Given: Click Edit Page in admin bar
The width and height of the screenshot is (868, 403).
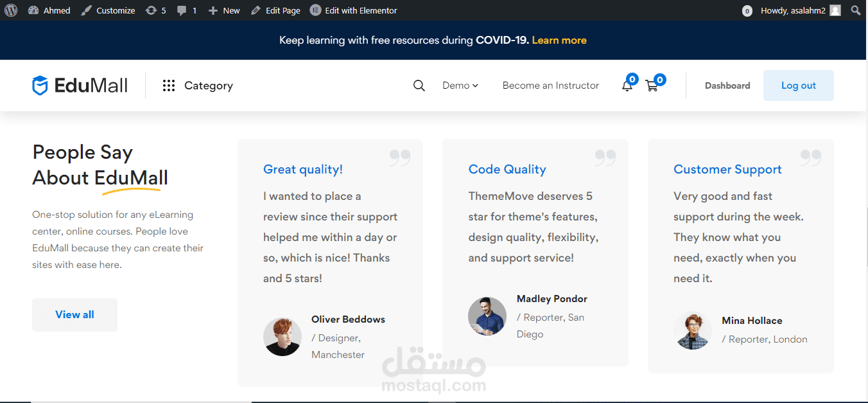Looking at the screenshot, I should [275, 10].
